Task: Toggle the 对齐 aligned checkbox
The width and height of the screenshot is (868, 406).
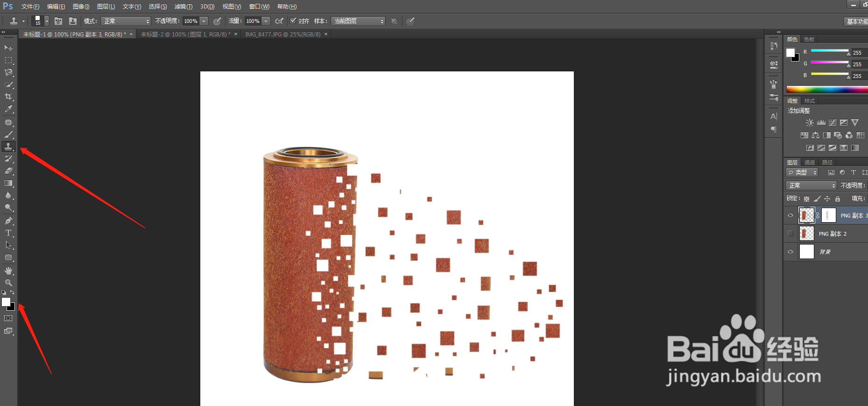Action: click(293, 21)
